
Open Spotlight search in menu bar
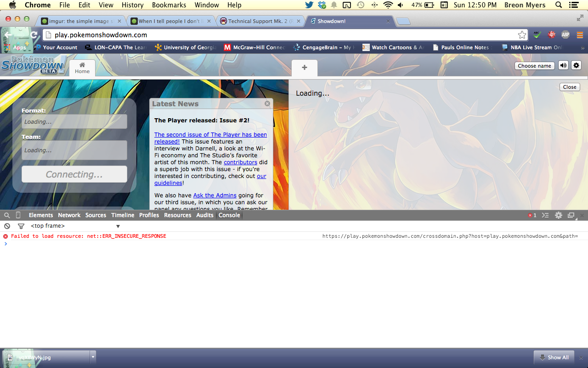pos(559,5)
